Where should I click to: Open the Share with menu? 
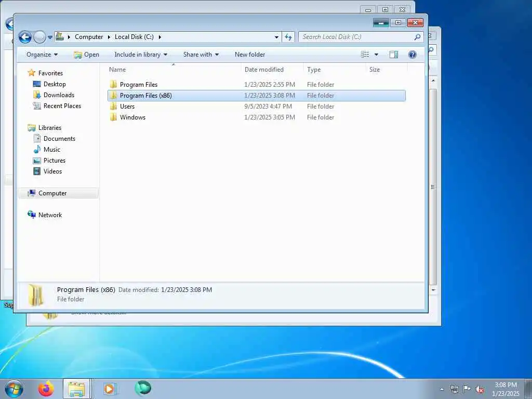pos(201,55)
